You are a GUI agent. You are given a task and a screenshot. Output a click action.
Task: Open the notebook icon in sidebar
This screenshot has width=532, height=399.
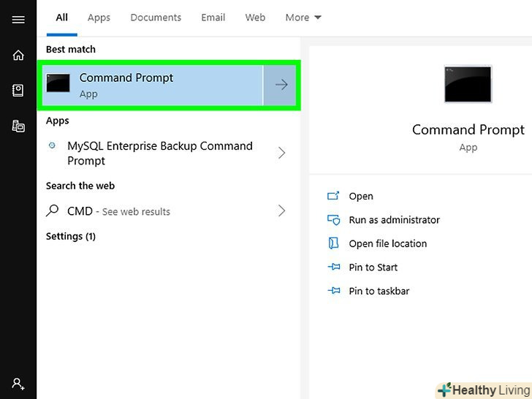pos(18,91)
